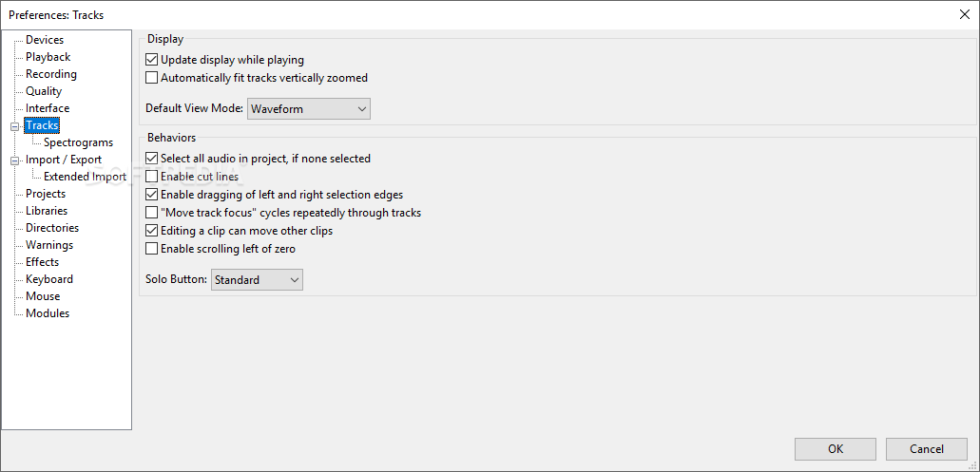Screen dimensions: 980x472
Task: Enable Move track focus cycles repeatedly option
Action: click(151, 213)
